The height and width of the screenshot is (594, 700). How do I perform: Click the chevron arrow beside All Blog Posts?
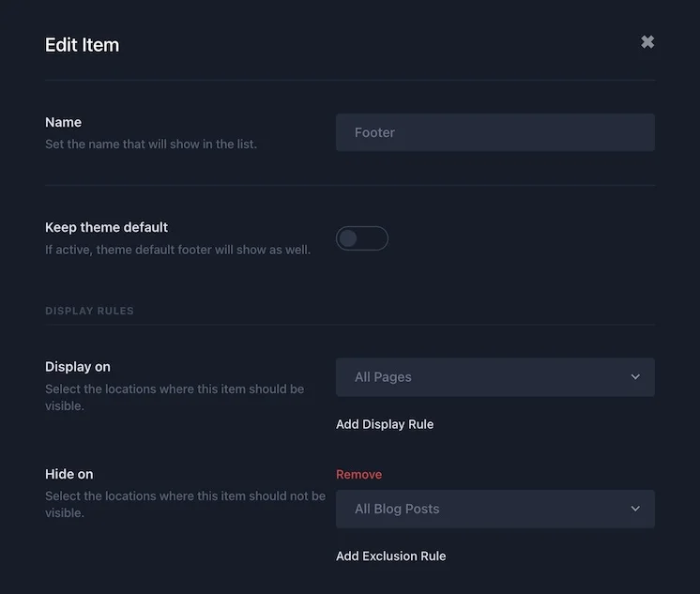tap(635, 509)
